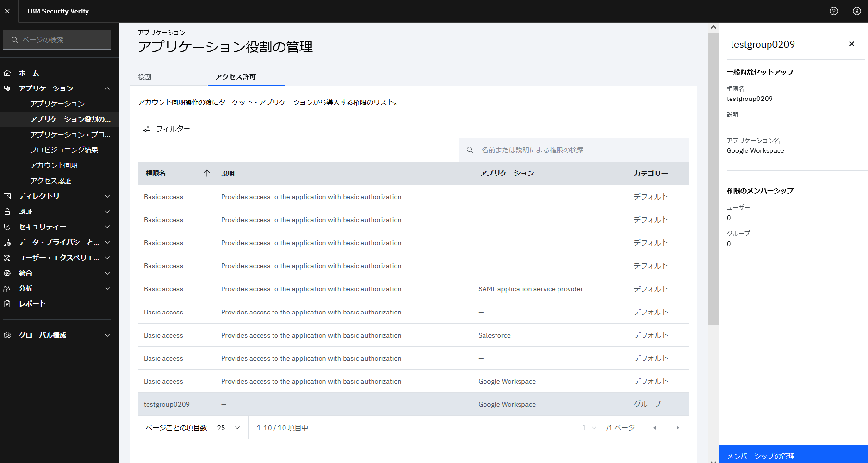Open the help icon in header
Viewport: 868px width, 463px height.
pyautogui.click(x=834, y=11)
